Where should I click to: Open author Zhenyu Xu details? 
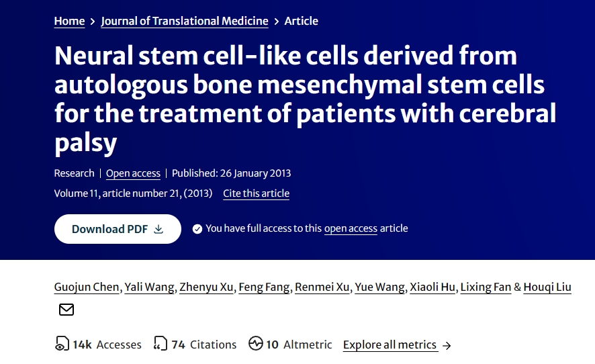(x=207, y=287)
